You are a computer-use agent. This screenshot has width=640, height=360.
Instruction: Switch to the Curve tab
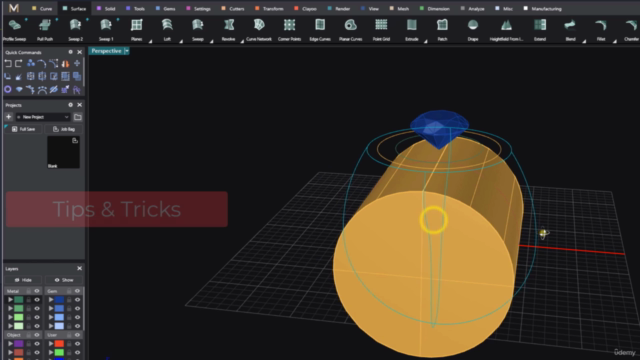click(42, 9)
